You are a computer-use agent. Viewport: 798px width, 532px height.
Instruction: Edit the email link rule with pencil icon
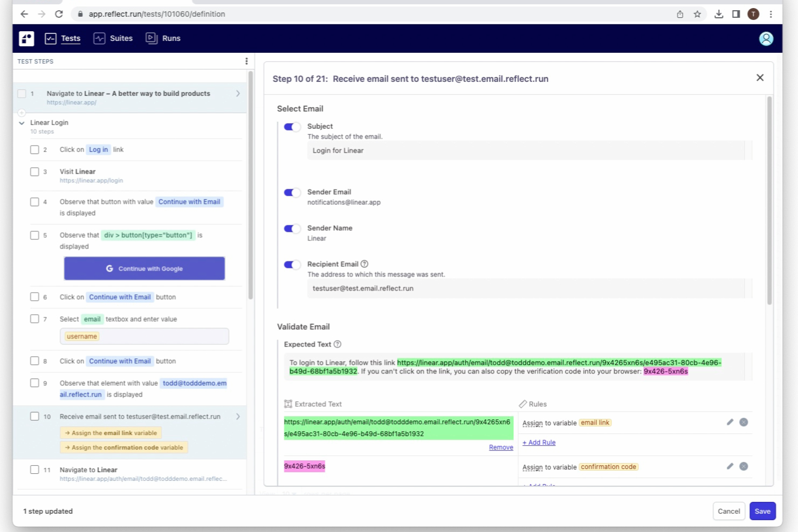(x=730, y=422)
